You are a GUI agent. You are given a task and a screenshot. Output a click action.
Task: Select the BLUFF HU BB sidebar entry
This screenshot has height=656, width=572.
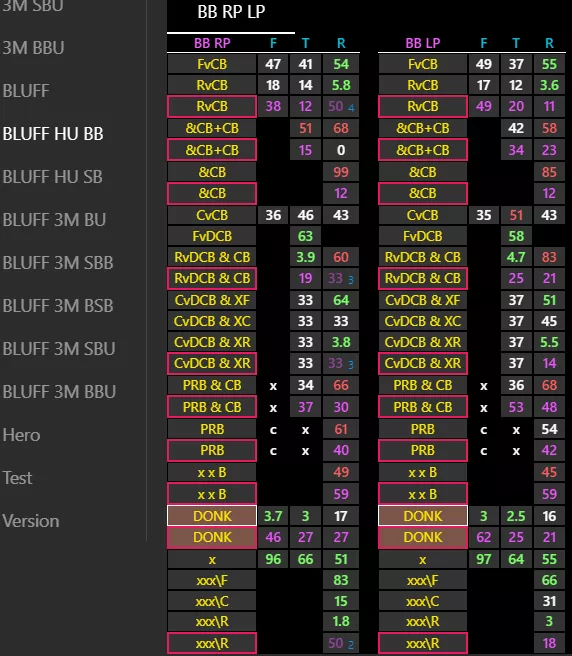coord(53,134)
